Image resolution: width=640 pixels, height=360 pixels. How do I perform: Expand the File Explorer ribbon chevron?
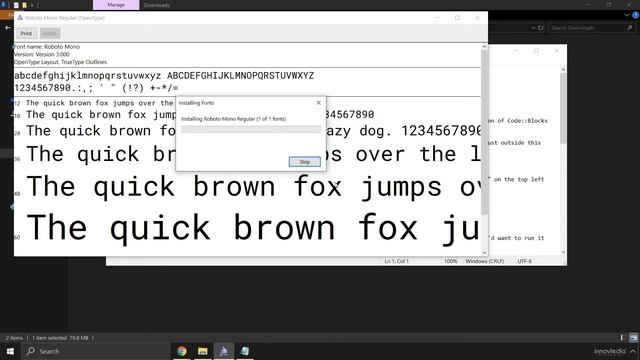627,15
